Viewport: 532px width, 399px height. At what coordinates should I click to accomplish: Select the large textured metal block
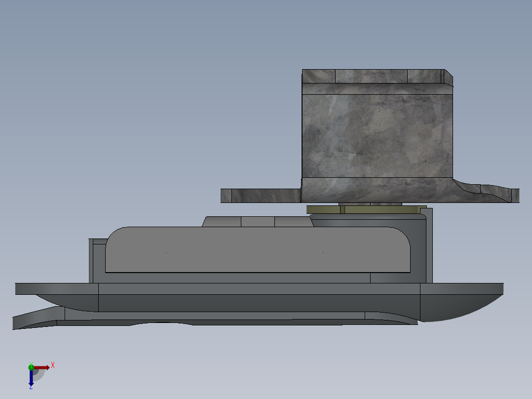pos(377,136)
